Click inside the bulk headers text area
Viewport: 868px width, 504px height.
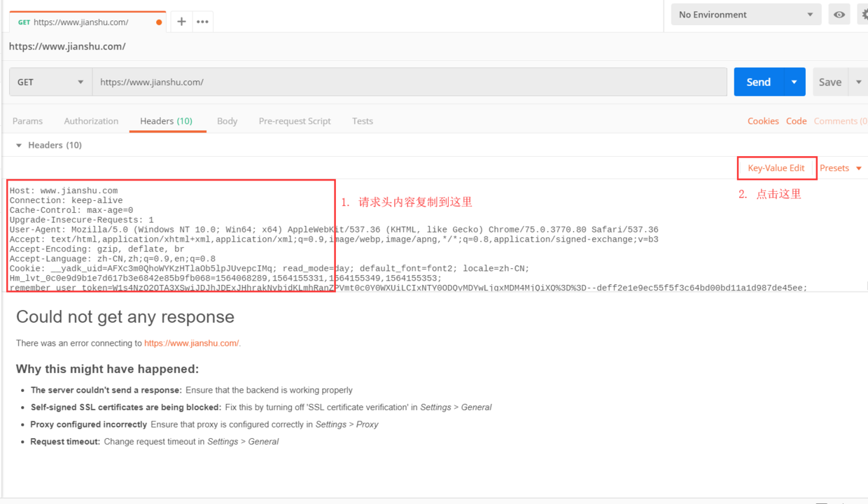[434, 235]
